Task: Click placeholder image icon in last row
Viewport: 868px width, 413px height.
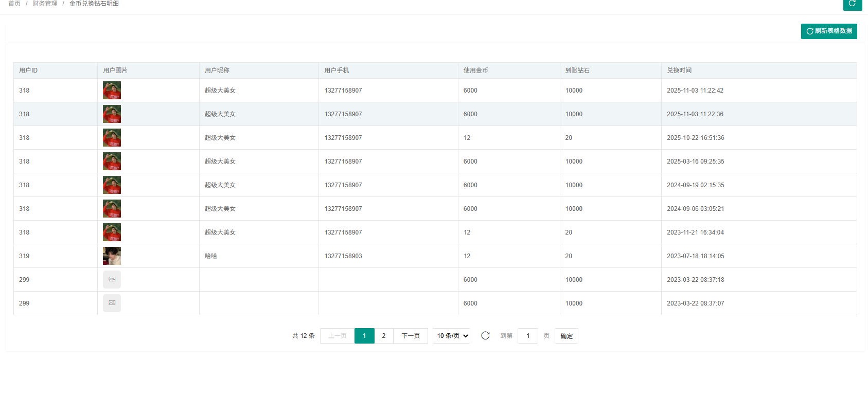Action: 112,303
